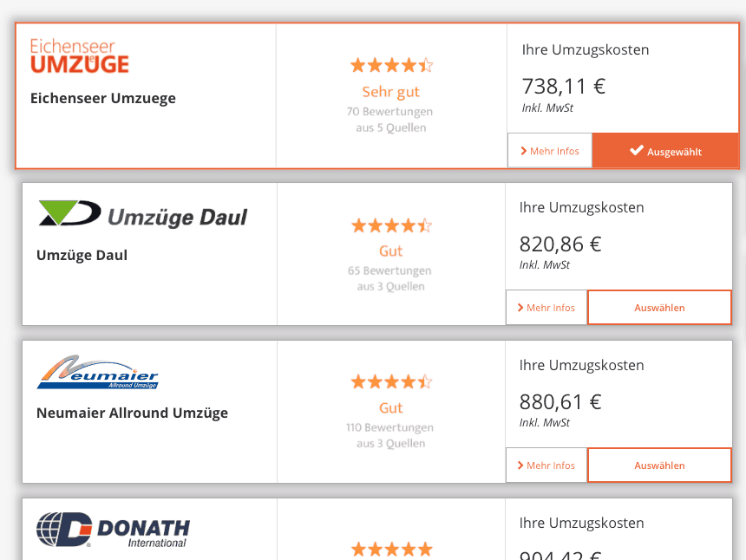Deselect the Ausgewählt button for Eichenseer
This screenshot has height=560, width=746.
665,151
